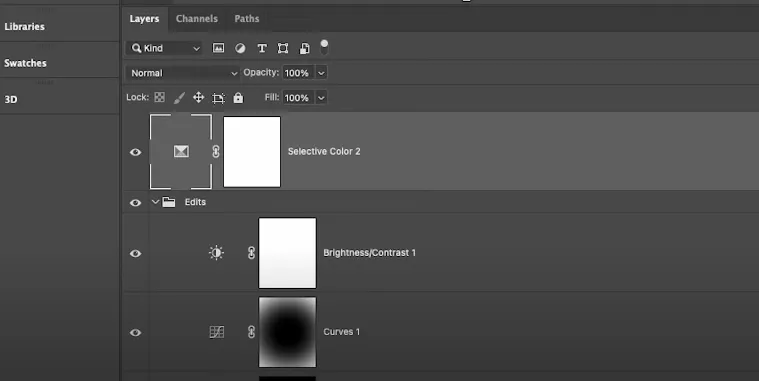Lock image pixels brush icon

point(179,98)
